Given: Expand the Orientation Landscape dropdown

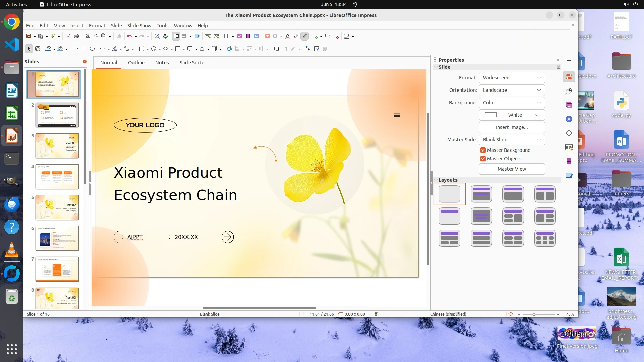Looking at the screenshot, I should click(x=512, y=90).
